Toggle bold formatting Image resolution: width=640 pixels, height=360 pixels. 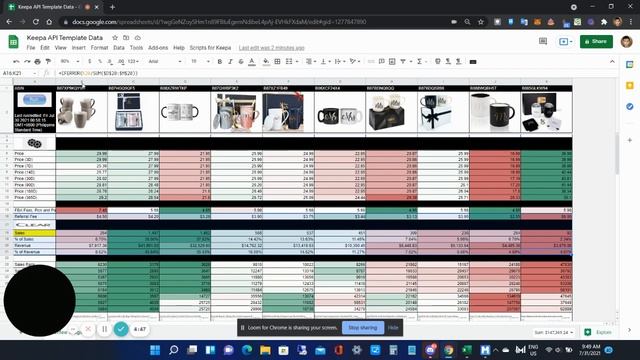(x=220, y=62)
